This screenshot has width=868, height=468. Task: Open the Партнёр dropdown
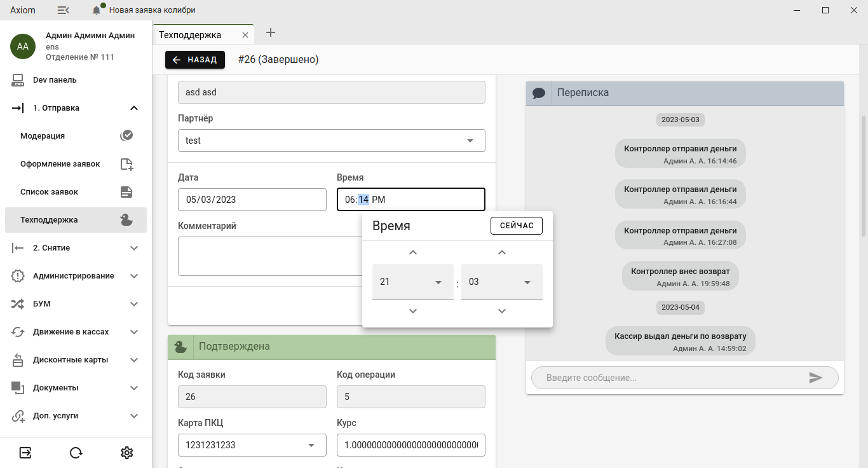click(332, 141)
